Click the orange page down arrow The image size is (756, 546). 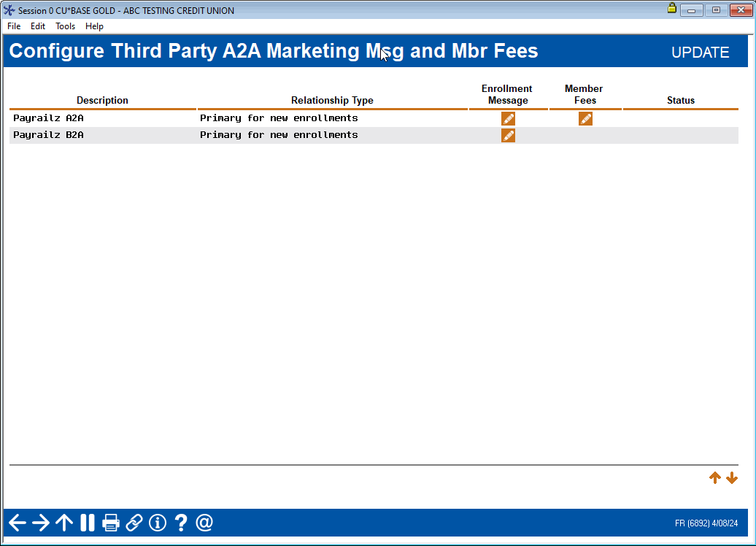pos(732,477)
